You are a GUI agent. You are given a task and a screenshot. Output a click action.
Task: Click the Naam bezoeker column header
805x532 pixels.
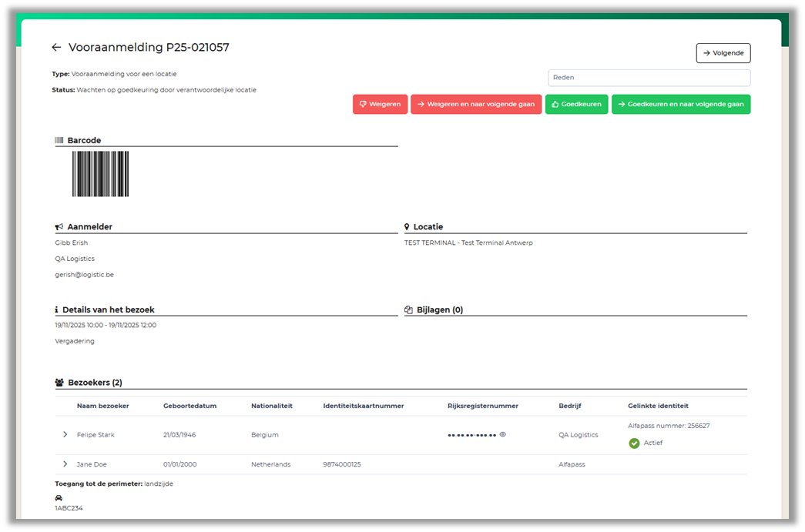(x=103, y=406)
